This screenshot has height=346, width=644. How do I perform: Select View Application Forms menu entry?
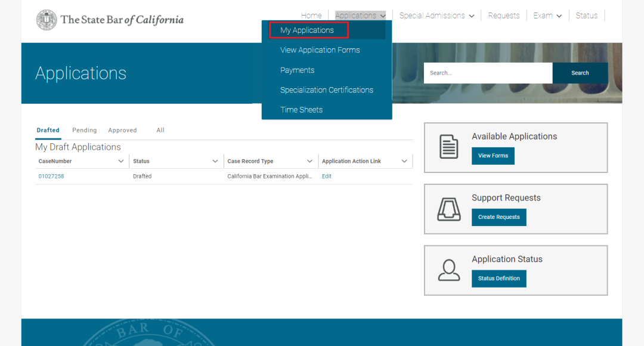pos(320,50)
